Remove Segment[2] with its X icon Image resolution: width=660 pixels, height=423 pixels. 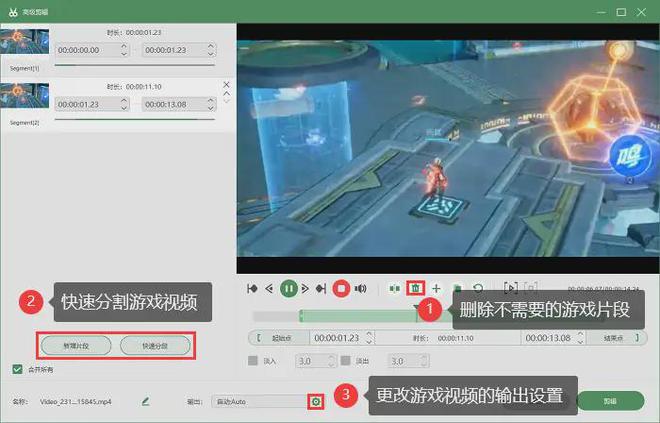[226, 85]
